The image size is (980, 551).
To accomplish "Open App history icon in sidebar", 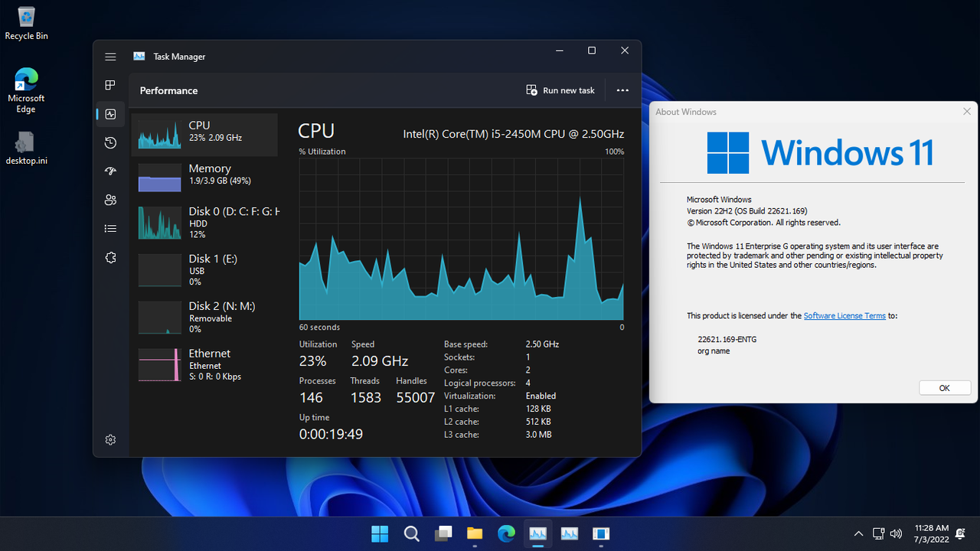I will [110, 143].
